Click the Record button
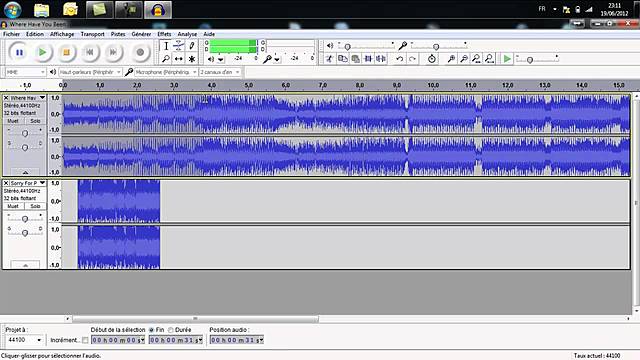The image size is (640, 360). point(140,52)
